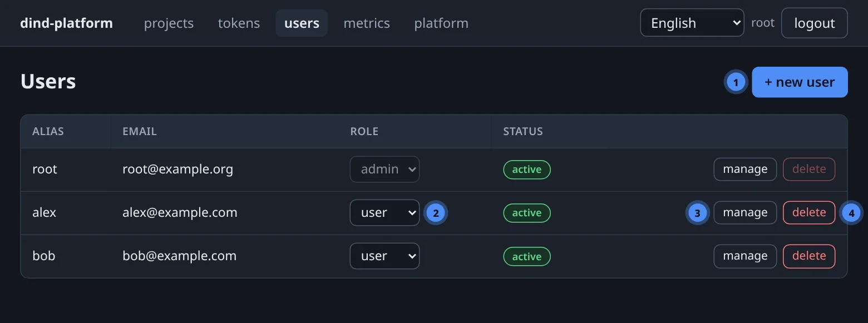
Task: Click the dind-platform brand link
Action: click(x=66, y=23)
